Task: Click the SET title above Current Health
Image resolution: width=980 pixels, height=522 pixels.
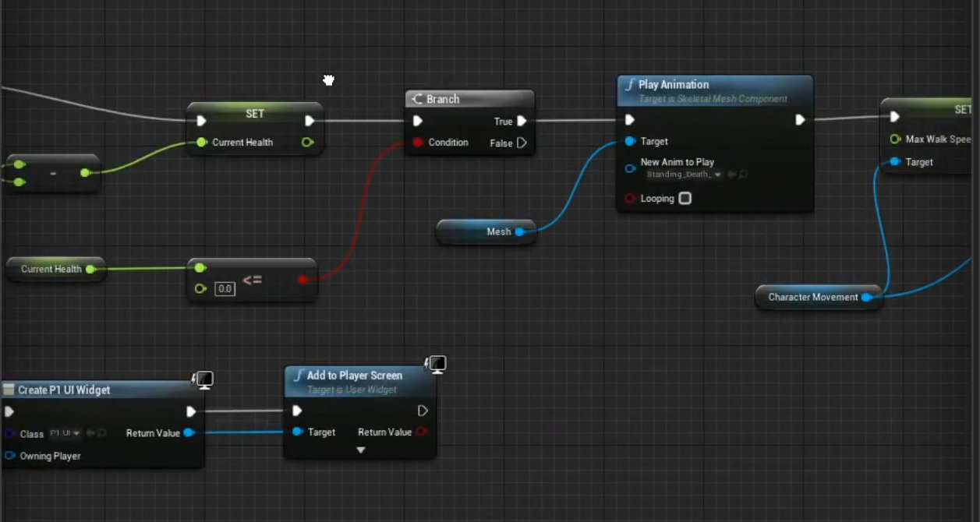Action: tap(255, 114)
